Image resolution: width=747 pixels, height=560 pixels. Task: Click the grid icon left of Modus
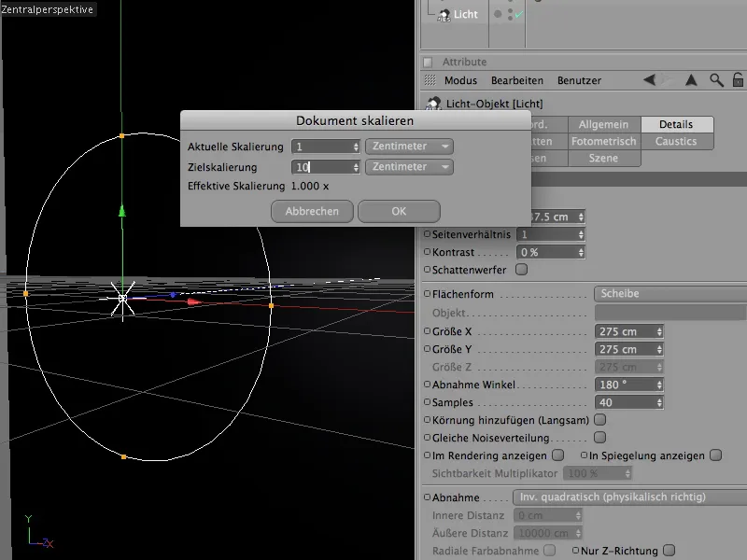(x=431, y=80)
